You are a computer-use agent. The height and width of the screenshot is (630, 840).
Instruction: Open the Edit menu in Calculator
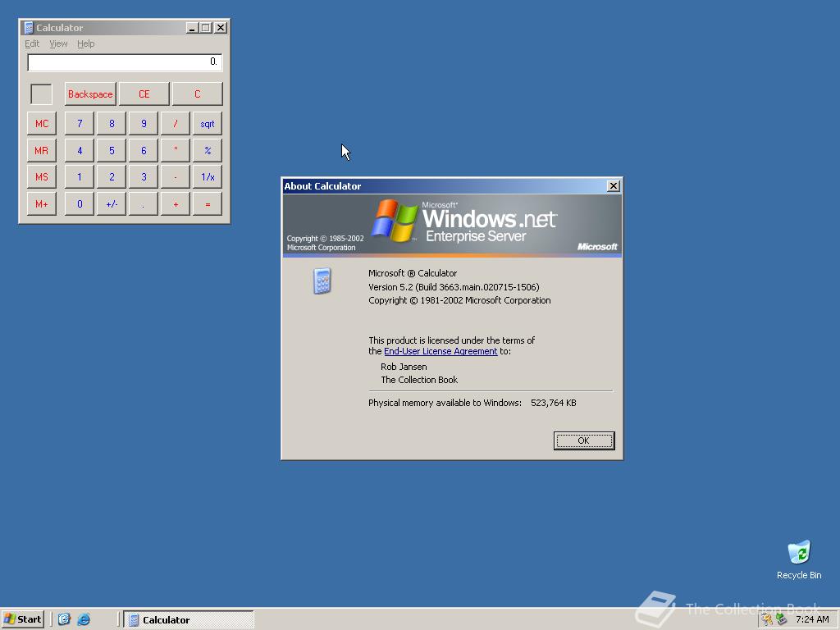[32, 44]
